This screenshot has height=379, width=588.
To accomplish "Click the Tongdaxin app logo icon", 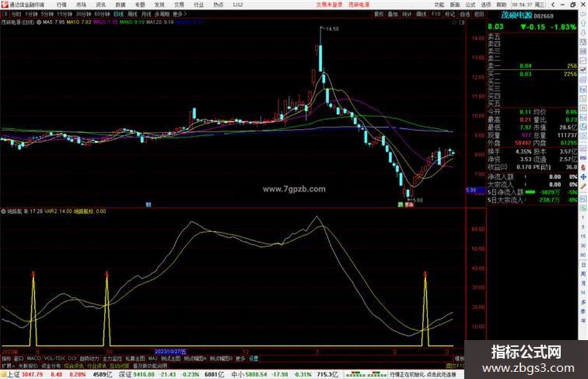I will (x=4, y=4).
